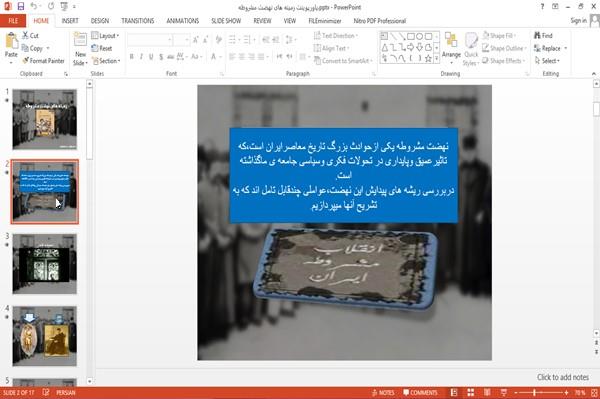Start slideshow from beginning via quick access icon
600x399 pixels.
(64, 6)
